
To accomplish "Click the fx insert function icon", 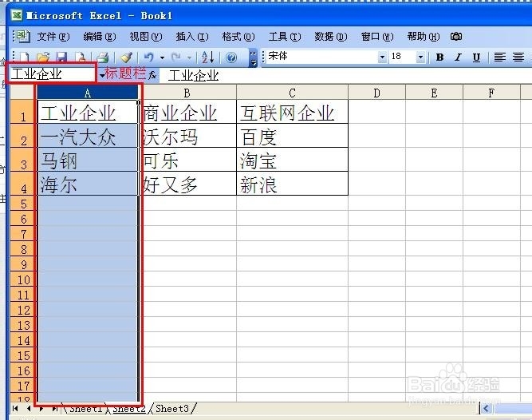I will point(152,75).
